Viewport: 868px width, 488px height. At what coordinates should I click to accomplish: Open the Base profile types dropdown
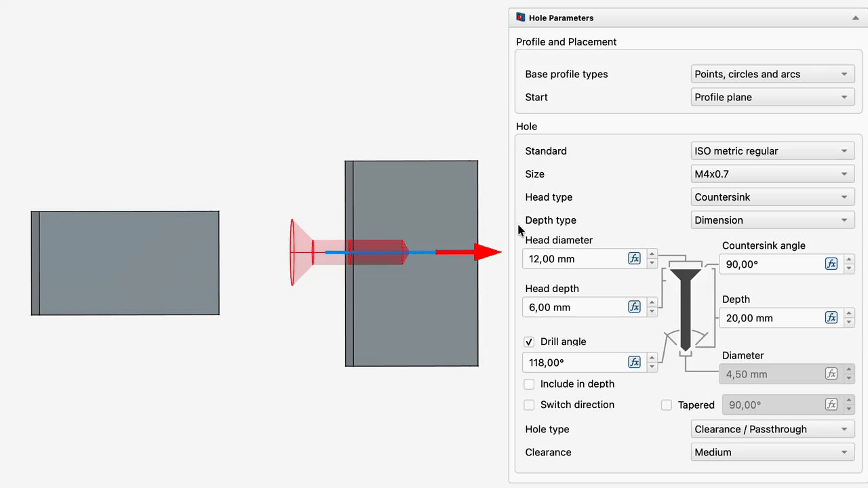(772, 74)
